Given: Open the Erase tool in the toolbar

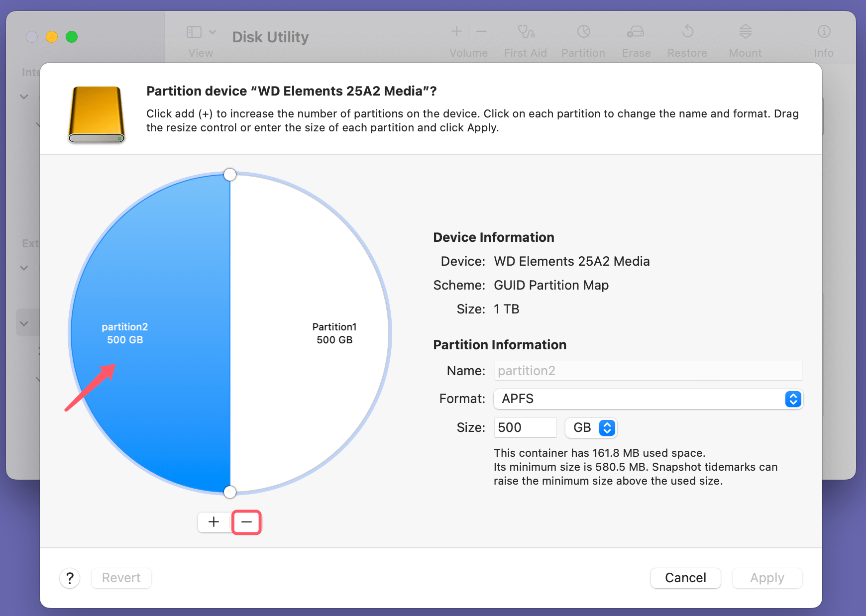Looking at the screenshot, I should 636,40.
